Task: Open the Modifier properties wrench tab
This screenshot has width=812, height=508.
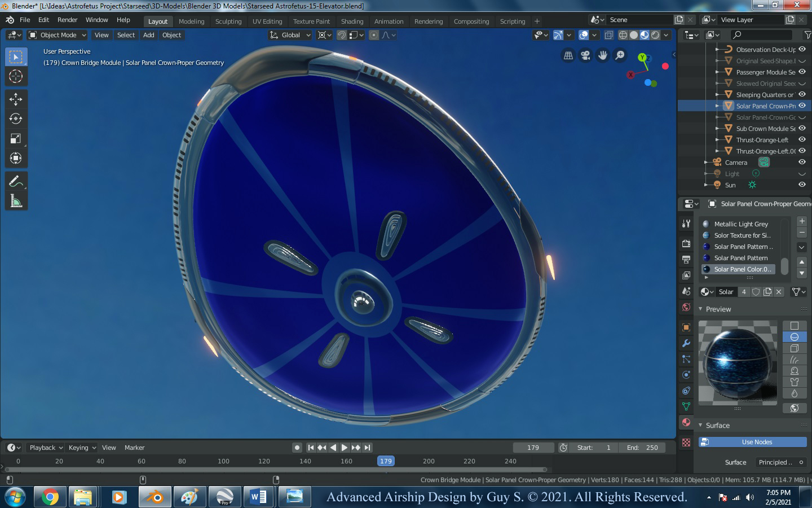Action: [x=686, y=343]
